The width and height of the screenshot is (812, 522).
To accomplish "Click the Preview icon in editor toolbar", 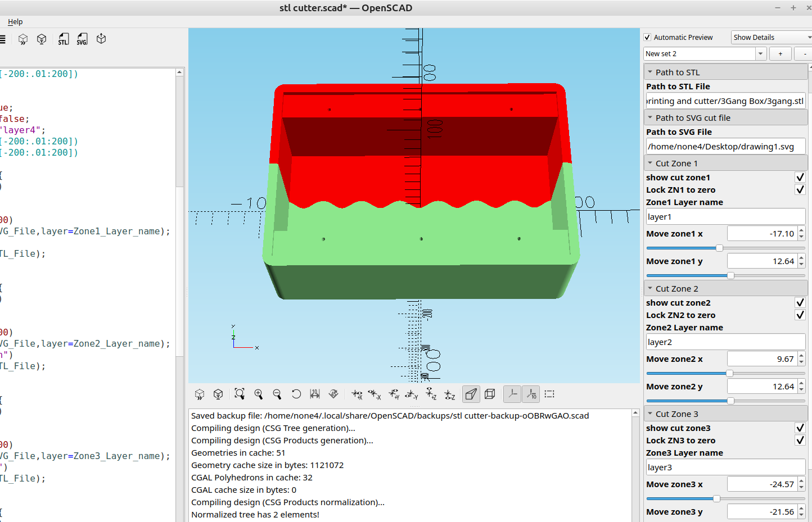I will 23,39.
